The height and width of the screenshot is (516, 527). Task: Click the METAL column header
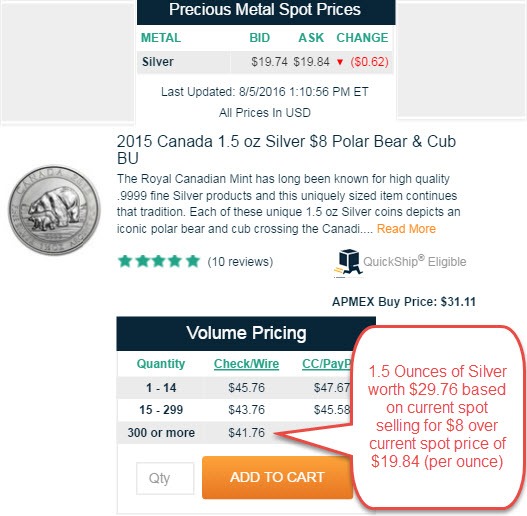coord(161,38)
